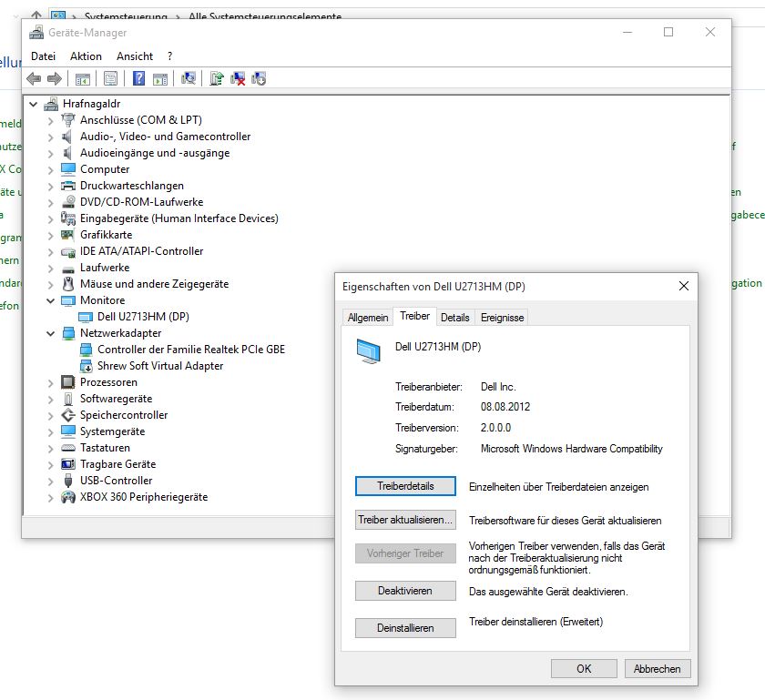This screenshot has width=765, height=700.
Task: Click the driver version value 2.0.0.0
Action: point(495,428)
